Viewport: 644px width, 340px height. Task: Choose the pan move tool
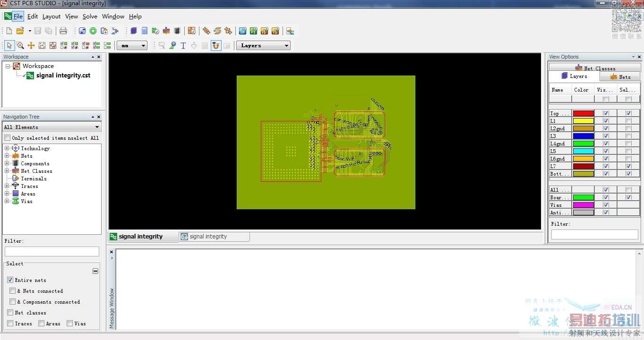[31, 45]
